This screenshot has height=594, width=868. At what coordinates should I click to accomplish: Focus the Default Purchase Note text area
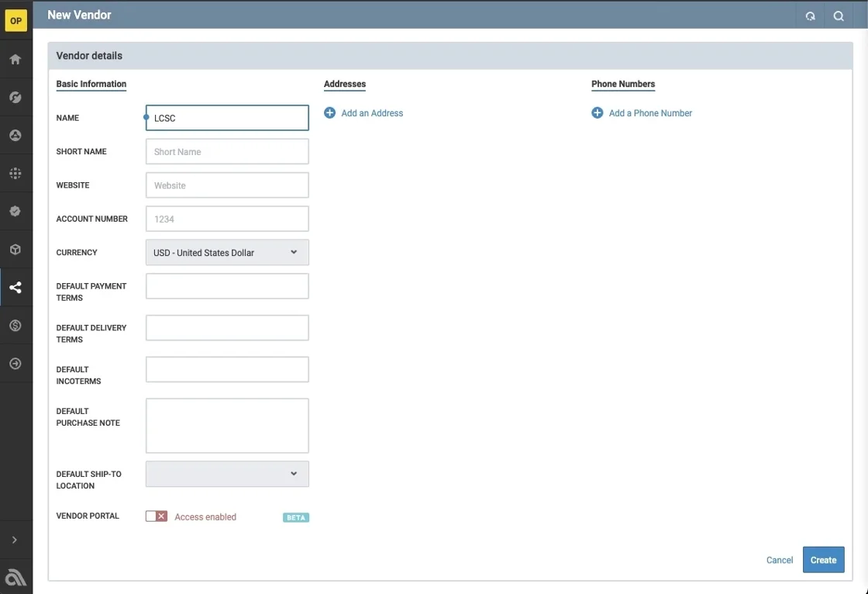click(227, 426)
